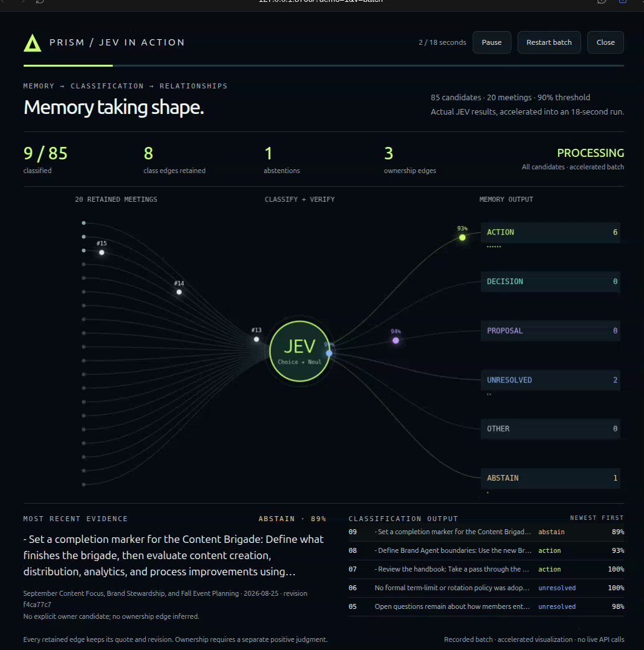
Task: Click the "ownership edges" stat
Action: (x=410, y=171)
